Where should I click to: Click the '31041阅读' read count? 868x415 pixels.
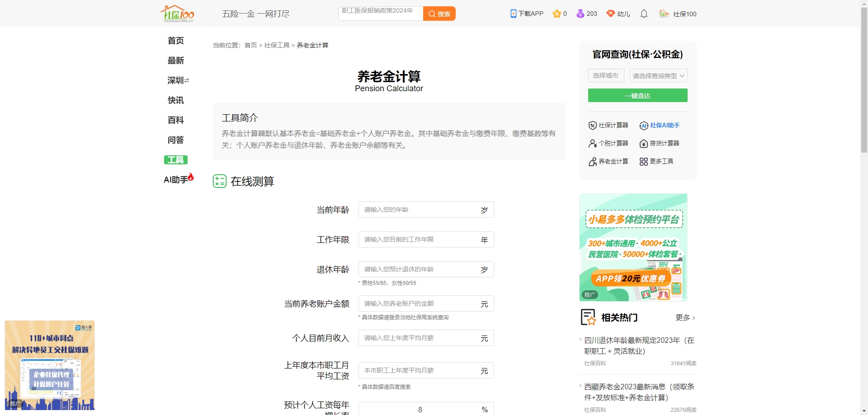(684, 364)
